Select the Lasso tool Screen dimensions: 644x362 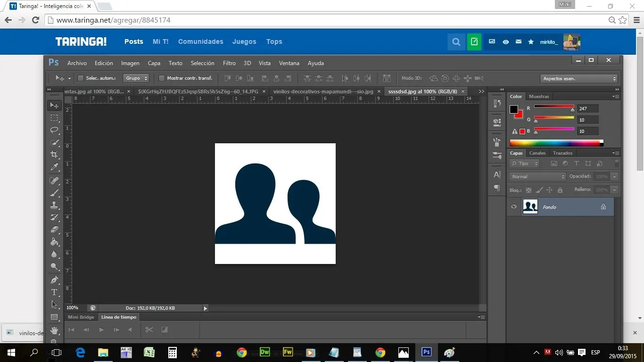[54, 130]
